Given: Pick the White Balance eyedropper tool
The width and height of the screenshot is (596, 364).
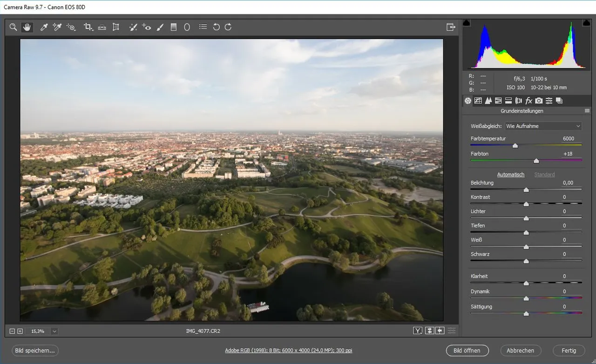Looking at the screenshot, I should point(44,27).
